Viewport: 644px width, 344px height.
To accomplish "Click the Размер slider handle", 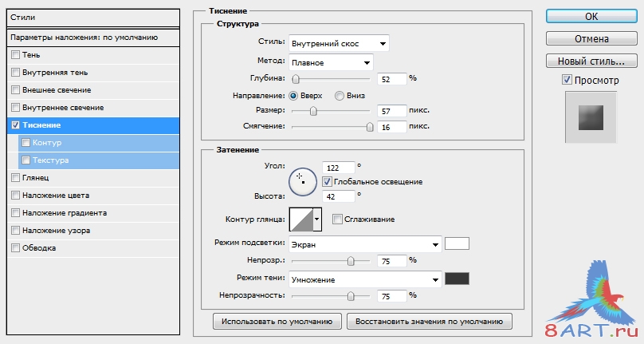I will click(313, 111).
